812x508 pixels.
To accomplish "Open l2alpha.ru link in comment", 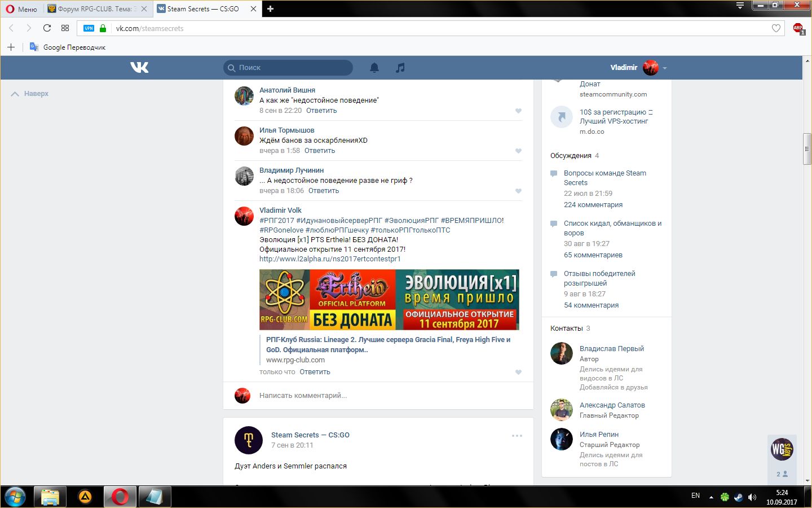I will 330,259.
